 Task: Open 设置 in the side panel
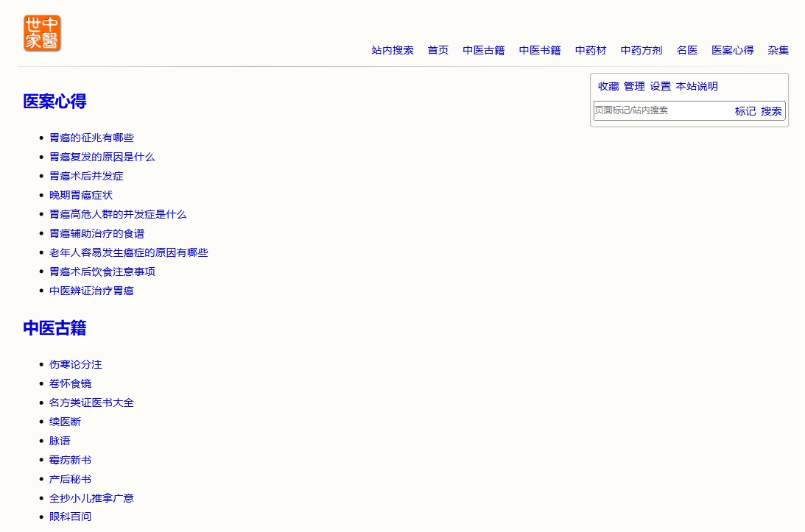click(660, 86)
